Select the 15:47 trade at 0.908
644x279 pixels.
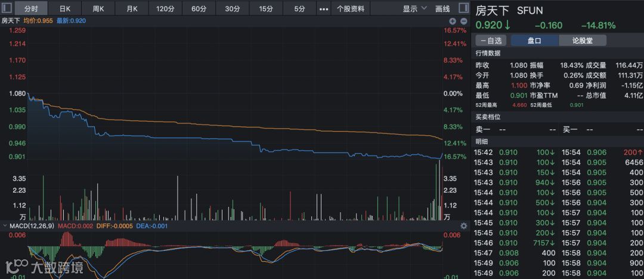[515, 253]
